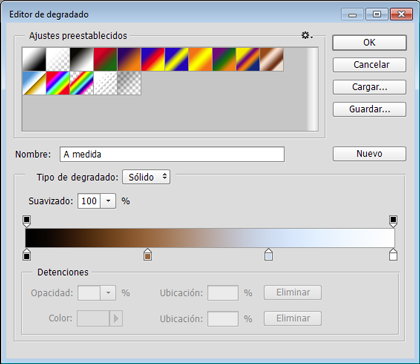420x364 pixels.
Task: Expand the Suavizado percentage dropdown arrow
Action: coord(108,201)
